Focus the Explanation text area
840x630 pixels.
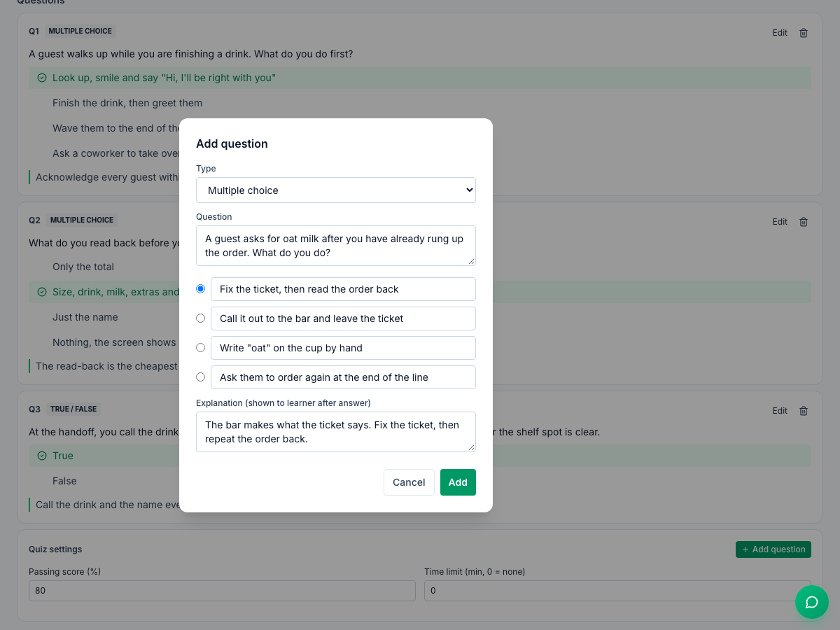coord(336,432)
